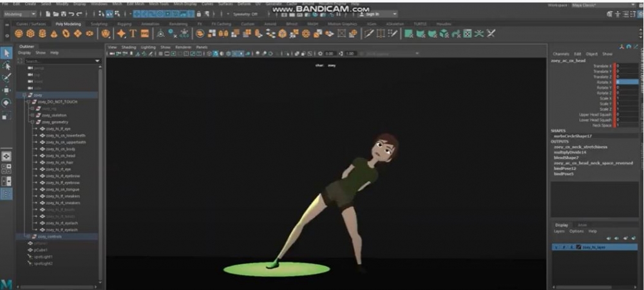
Task: Toggle visibility V of zoey_hi_layer
Action: pos(556,247)
